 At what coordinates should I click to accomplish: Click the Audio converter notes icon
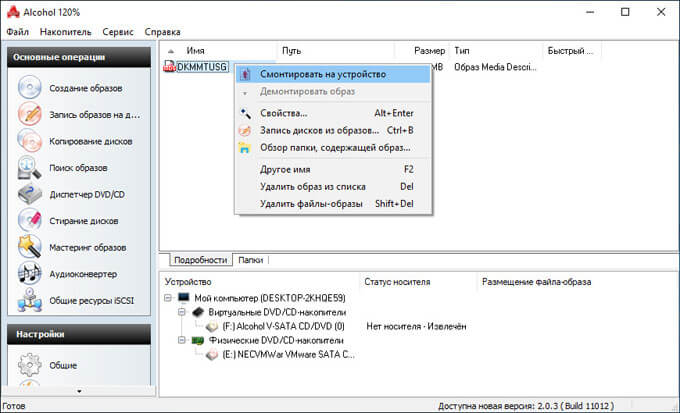(x=29, y=274)
